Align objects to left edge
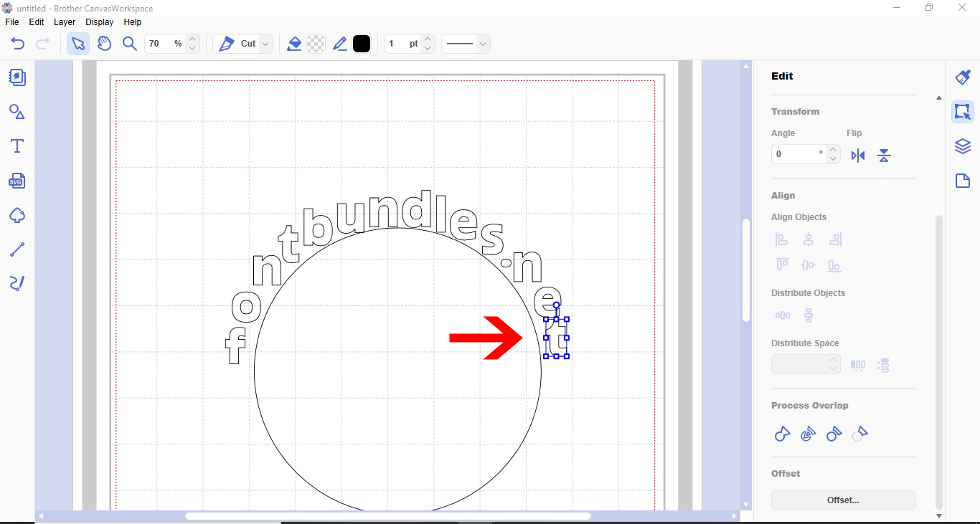This screenshot has width=980, height=524. pos(782,240)
